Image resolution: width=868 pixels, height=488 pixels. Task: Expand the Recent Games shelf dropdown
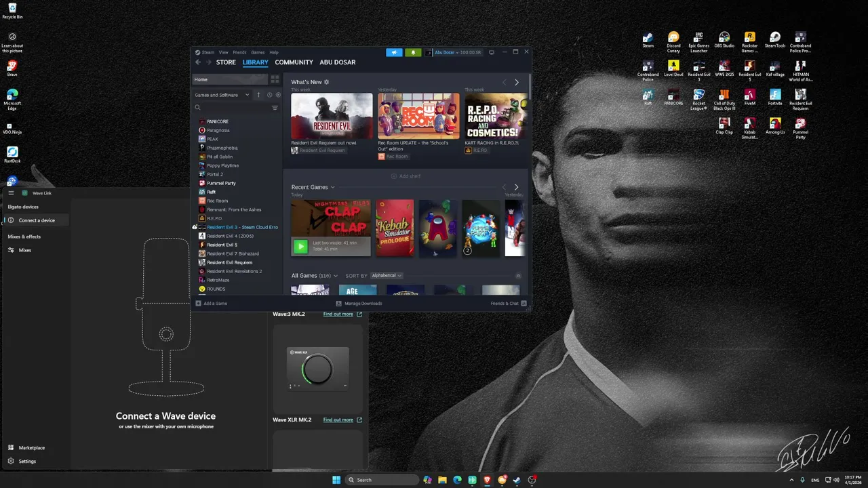(x=332, y=187)
